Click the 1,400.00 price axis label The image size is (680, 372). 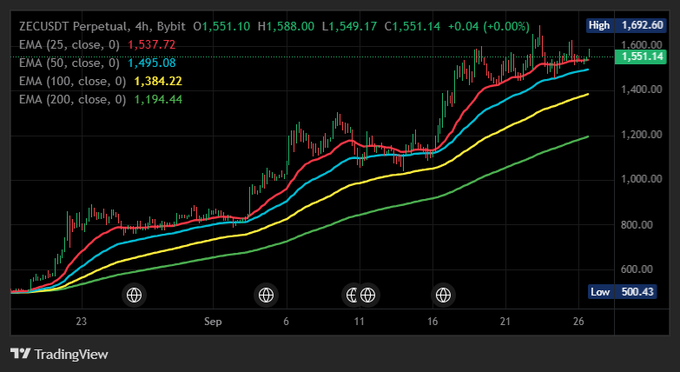(642, 90)
